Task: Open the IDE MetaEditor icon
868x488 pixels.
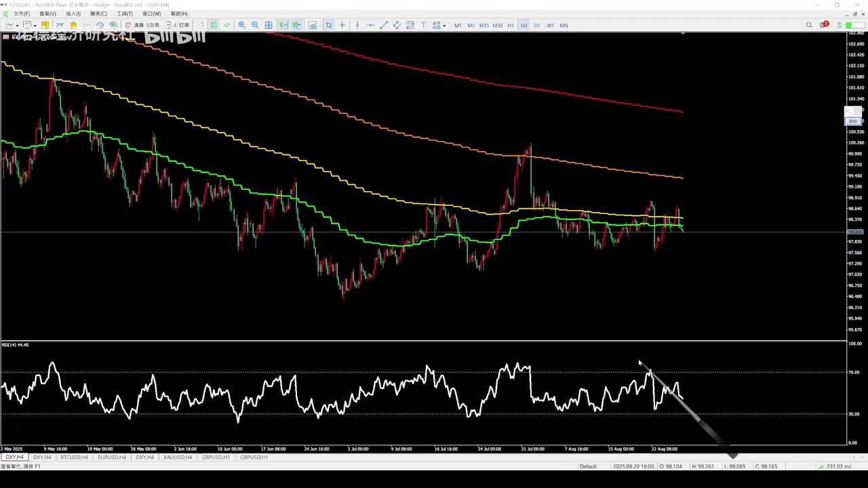Action: (60, 25)
